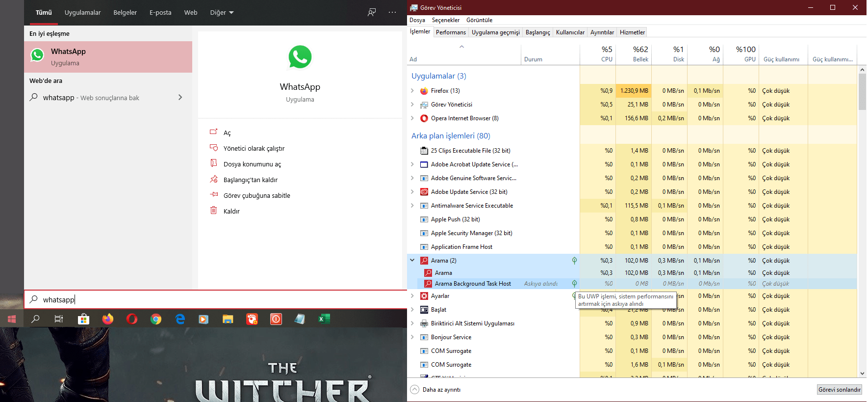Select the Dosya konumunu aç action
The width and height of the screenshot is (868, 402).
(252, 164)
